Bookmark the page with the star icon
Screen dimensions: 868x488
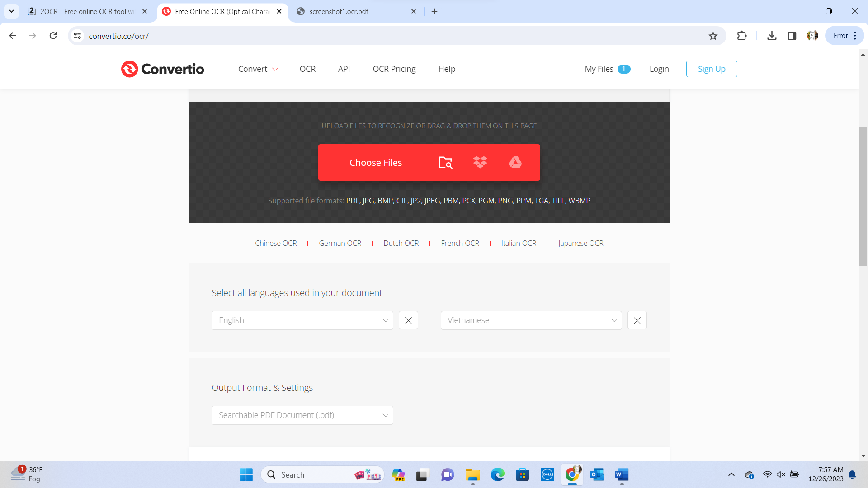pos(713,36)
